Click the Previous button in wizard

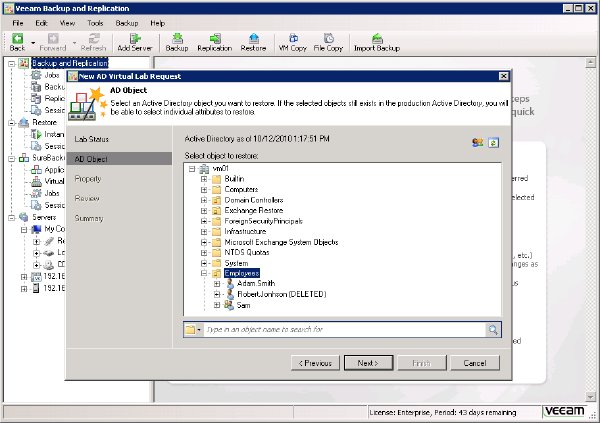pos(315,363)
